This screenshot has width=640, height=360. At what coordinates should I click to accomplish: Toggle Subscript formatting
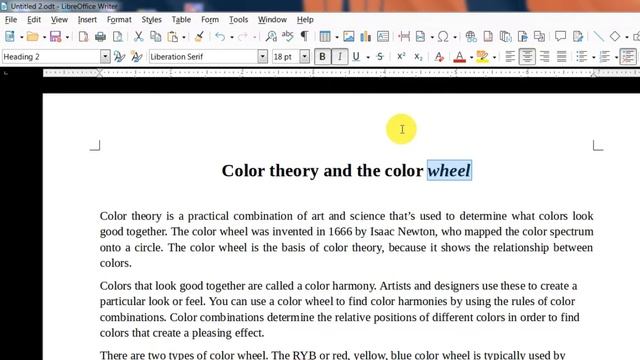(418, 57)
